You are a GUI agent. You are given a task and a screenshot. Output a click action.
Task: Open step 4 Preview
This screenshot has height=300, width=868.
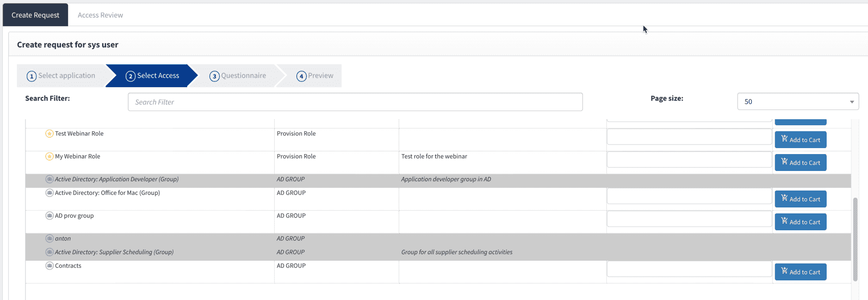(315, 76)
